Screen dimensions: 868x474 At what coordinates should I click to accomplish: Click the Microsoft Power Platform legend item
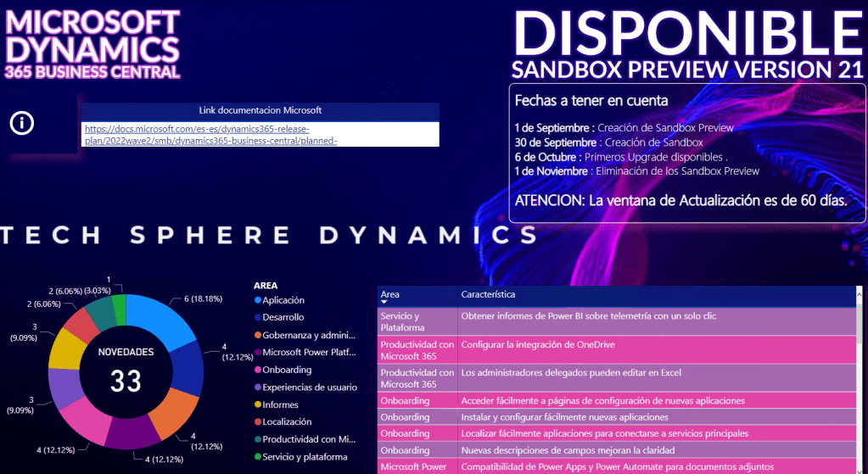(x=304, y=352)
